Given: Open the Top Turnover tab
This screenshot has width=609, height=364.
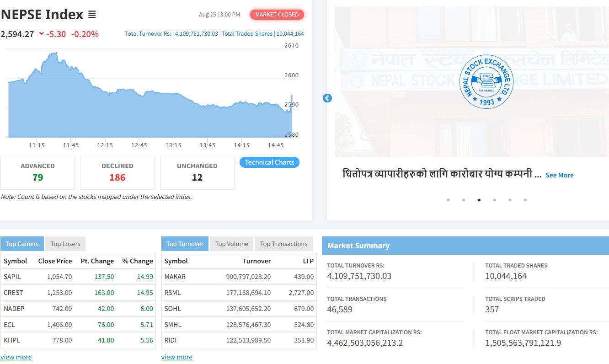Looking at the screenshot, I should click(x=185, y=244).
